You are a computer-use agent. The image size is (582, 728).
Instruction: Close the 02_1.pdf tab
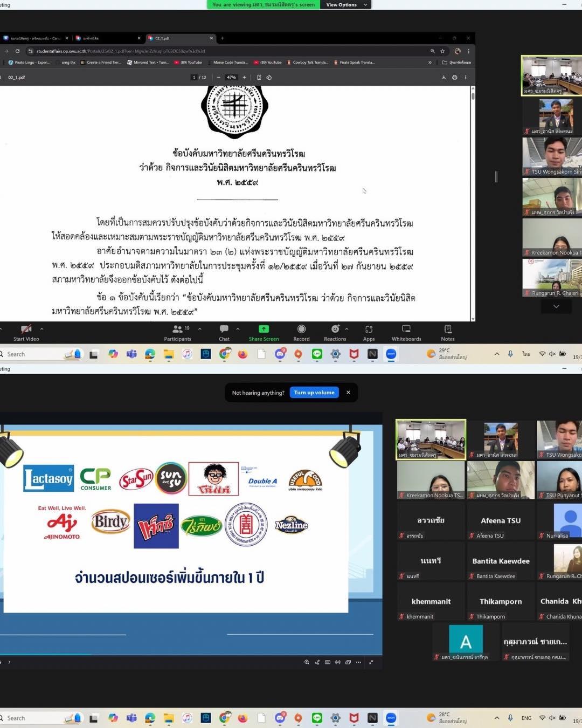click(x=212, y=38)
